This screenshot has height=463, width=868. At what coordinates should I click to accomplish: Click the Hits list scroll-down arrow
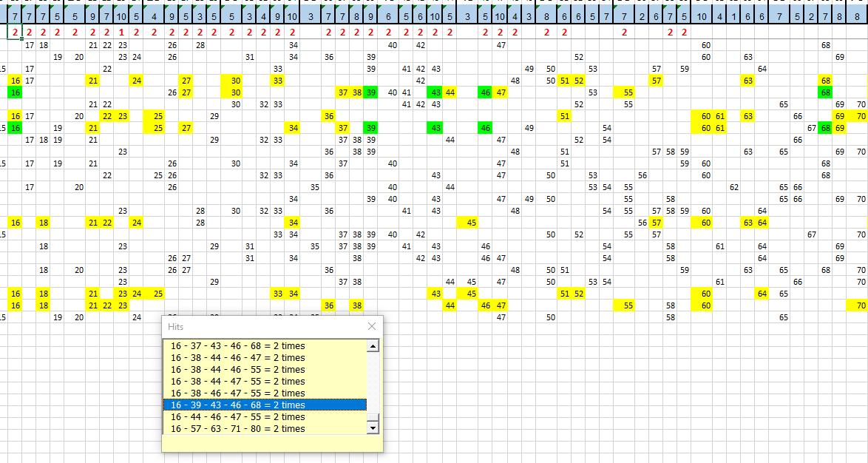point(373,427)
